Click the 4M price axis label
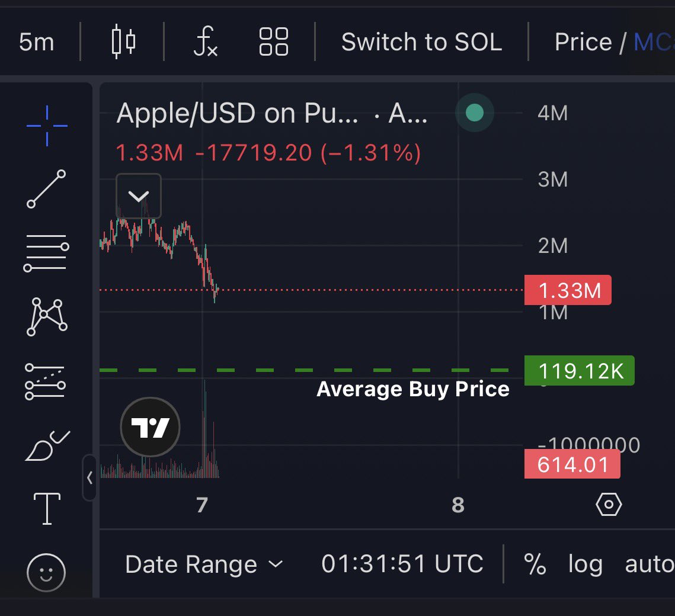Screen dimensions: 675x616 point(553,113)
